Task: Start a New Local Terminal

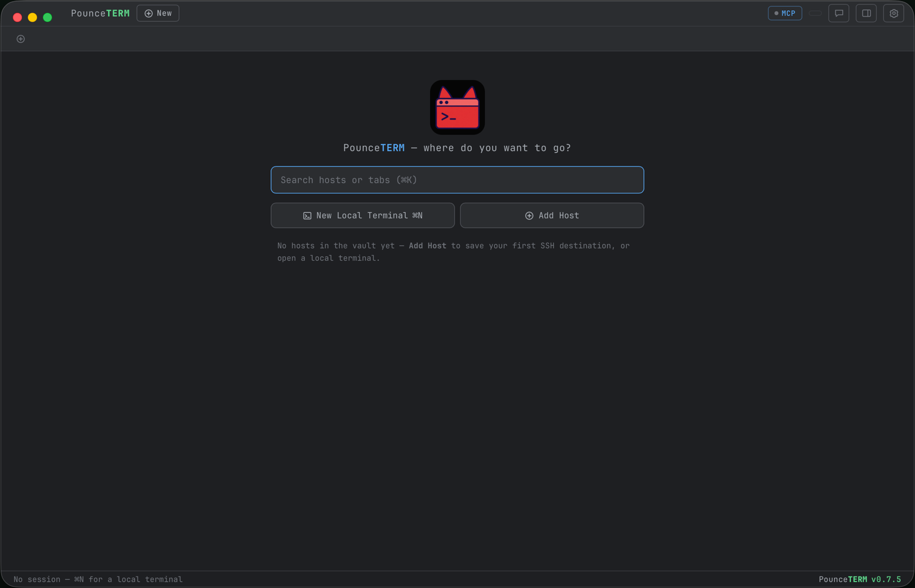Action: point(363,216)
